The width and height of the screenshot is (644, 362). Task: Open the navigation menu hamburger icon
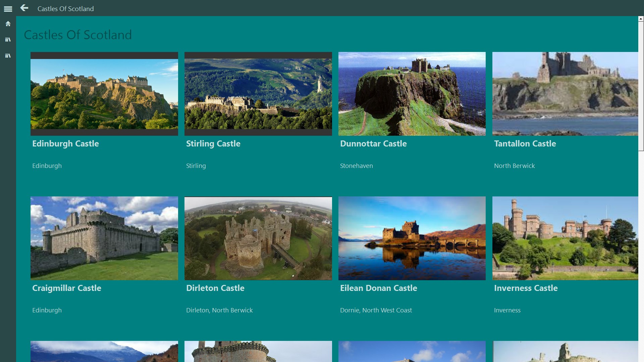click(x=8, y=9)
